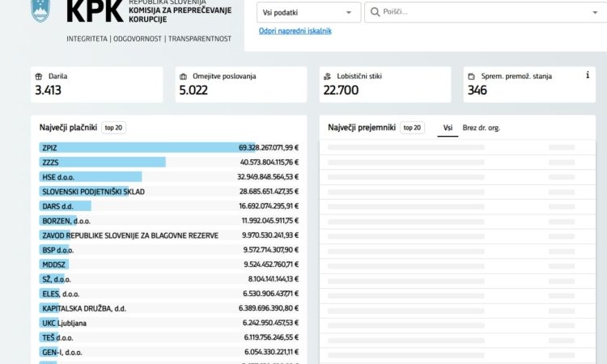Image resolution: width=607 pixels, height=364 pixels.
Task: Select the UKC Ljubljana row
Action: [169, 323]
